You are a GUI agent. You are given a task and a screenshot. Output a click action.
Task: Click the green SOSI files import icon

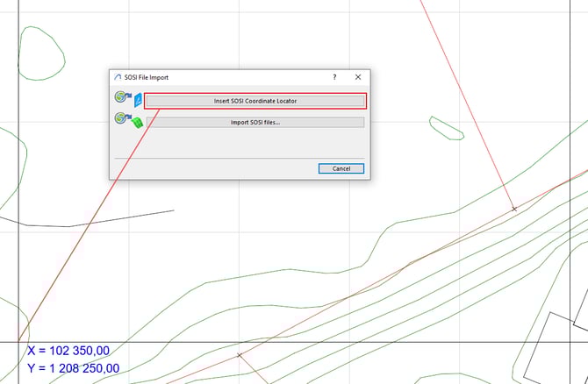(x=127, y=122)
